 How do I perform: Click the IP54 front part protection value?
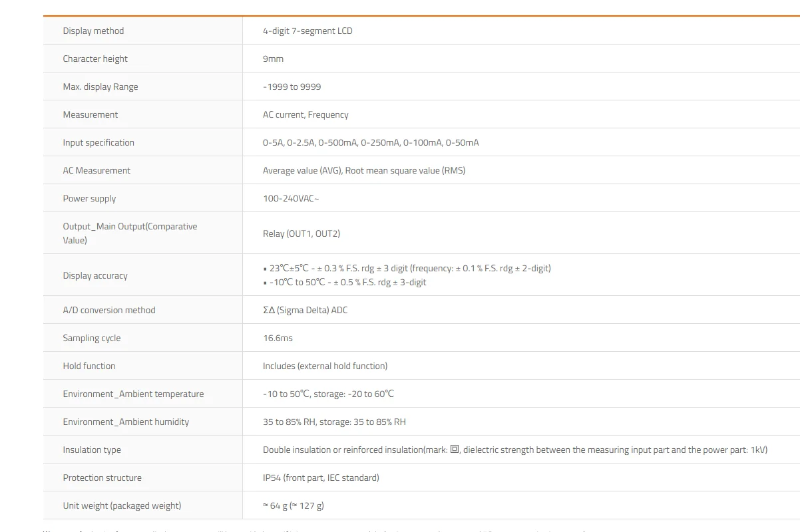click(321, 477)
